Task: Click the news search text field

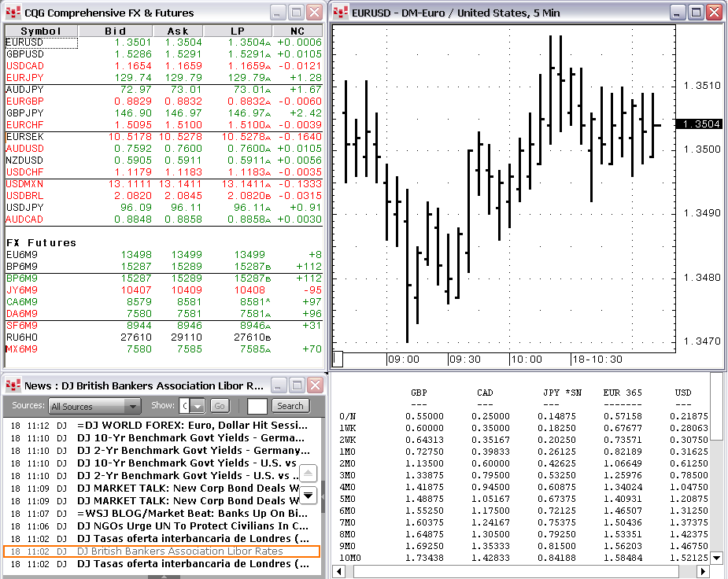Action: coord(257,407)
